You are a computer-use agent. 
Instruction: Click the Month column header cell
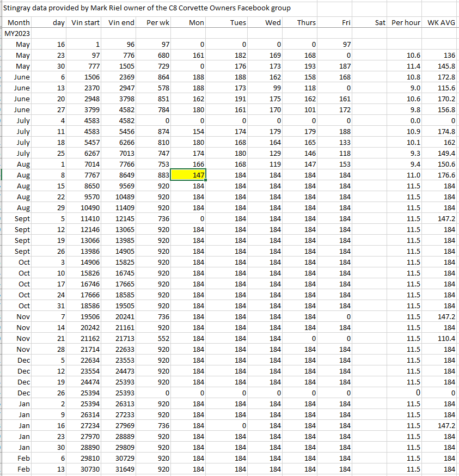click(19, 22)
